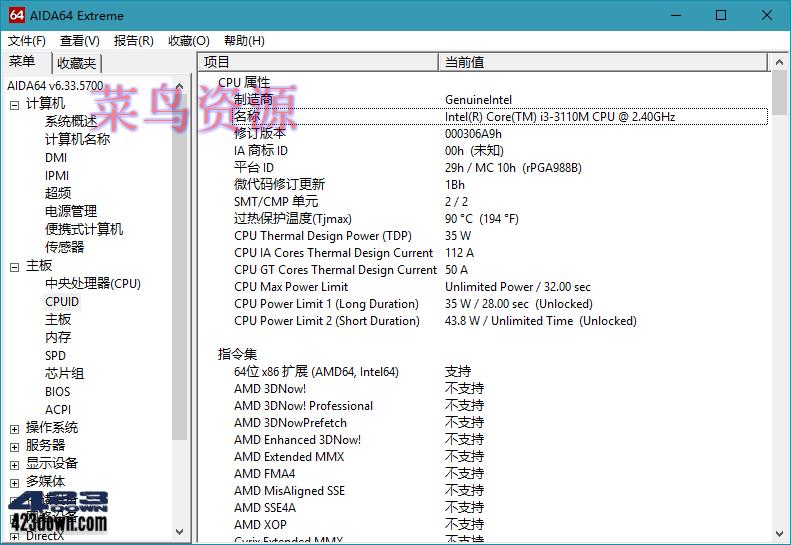Click the details list scrollbar thumb
Screen dimensions: 791x545
779,92
